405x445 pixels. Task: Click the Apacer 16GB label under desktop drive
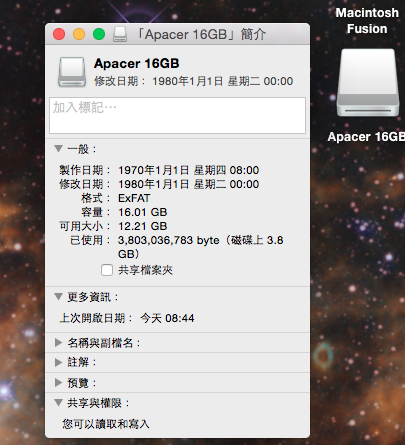point(366,137)
